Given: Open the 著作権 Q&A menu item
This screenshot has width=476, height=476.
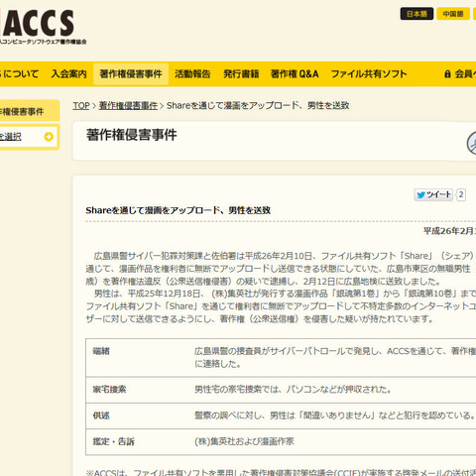Looking at the screenshot, I should [295, 73].
